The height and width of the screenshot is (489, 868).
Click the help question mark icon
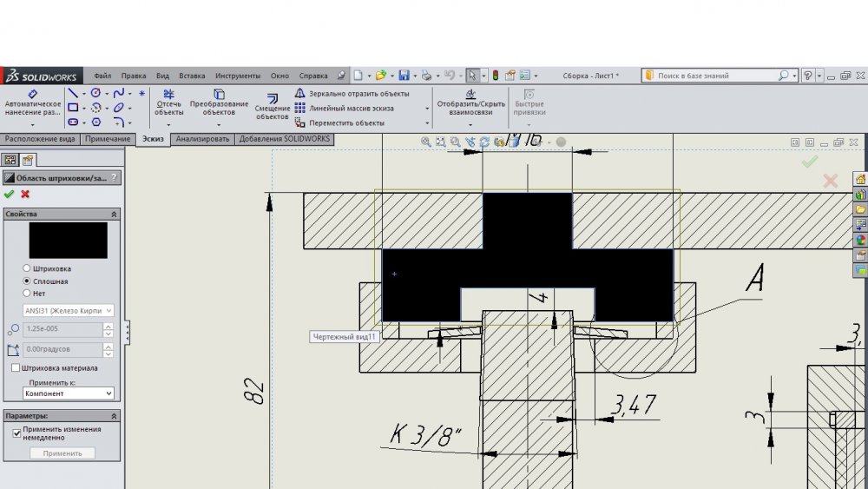coord(807,76)
